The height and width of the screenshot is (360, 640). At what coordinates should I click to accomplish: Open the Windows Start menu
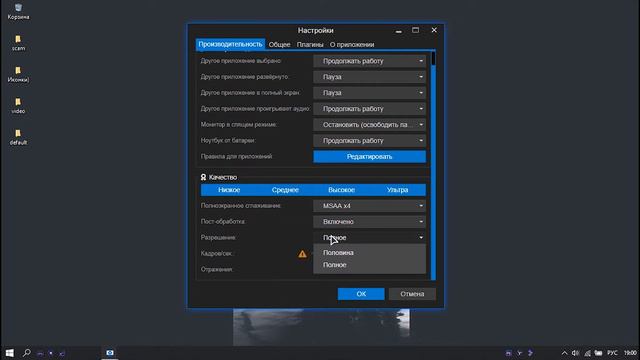(x=10, y=353)
